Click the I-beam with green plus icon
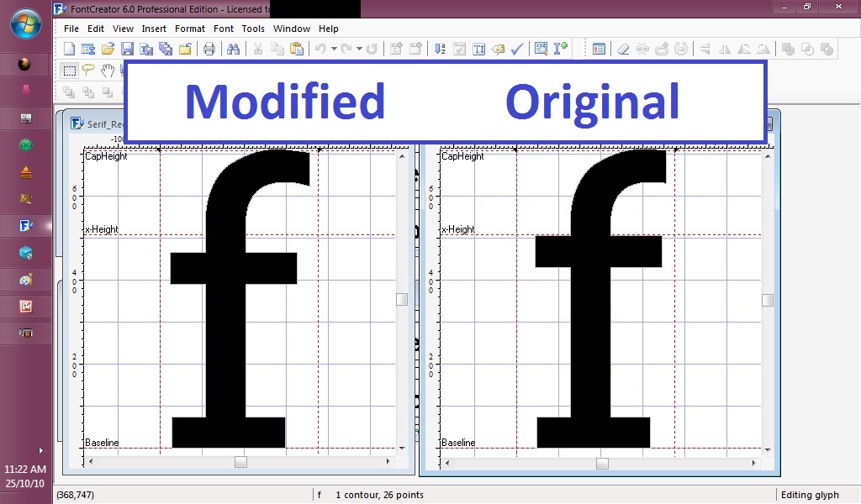861x504 pixels. tap(561, 49)
